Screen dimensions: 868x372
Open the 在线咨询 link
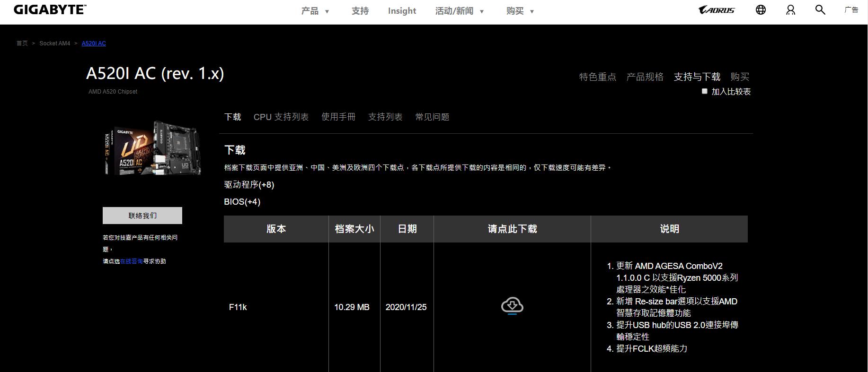[x=132, y=261]
